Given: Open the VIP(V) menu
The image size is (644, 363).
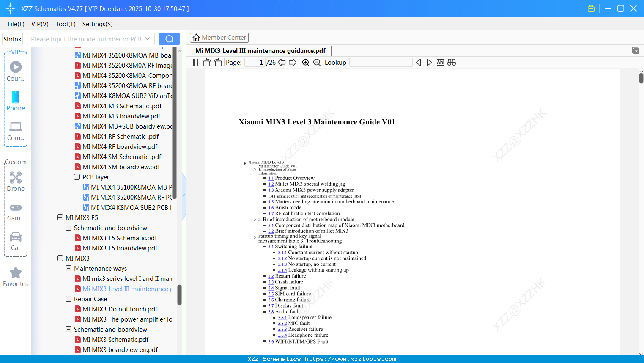Looking at the screenshot, I should click(x=40, y=24).
